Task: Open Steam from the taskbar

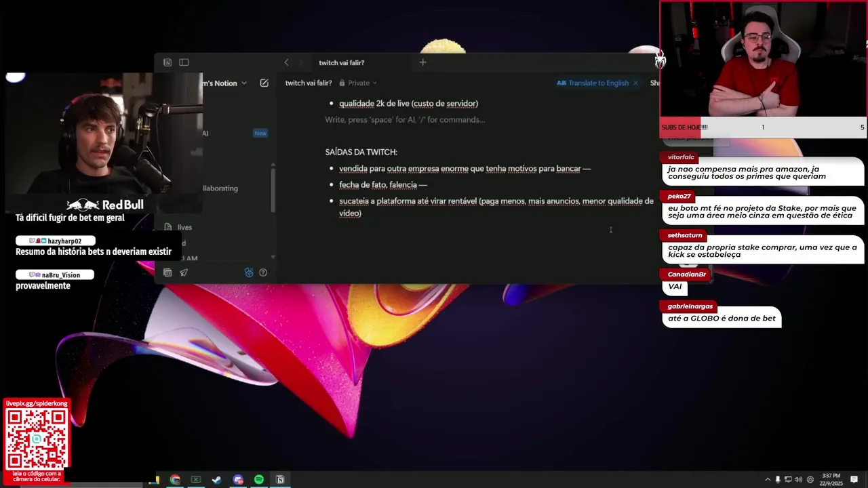Action: coord(217,480)
